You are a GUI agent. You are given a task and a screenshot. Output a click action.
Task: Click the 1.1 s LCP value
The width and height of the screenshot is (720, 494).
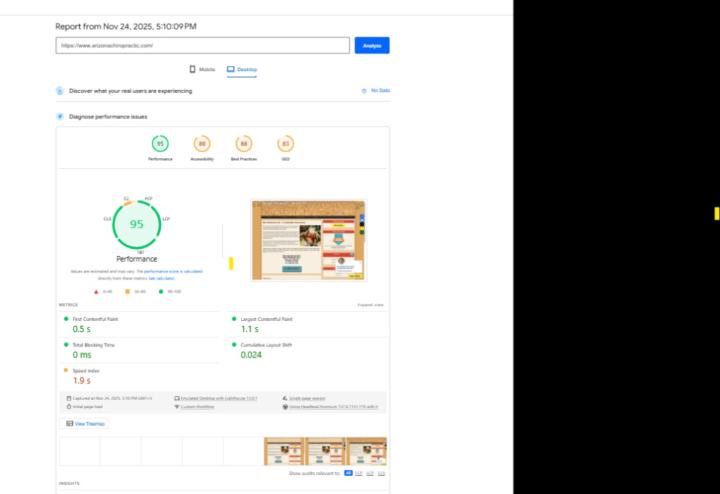[x=250, y=329]
